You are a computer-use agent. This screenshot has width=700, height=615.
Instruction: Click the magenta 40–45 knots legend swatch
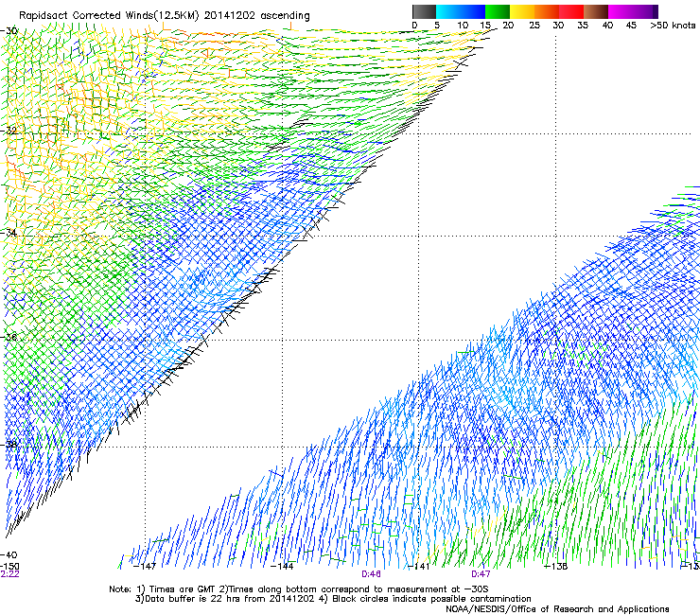621,11
